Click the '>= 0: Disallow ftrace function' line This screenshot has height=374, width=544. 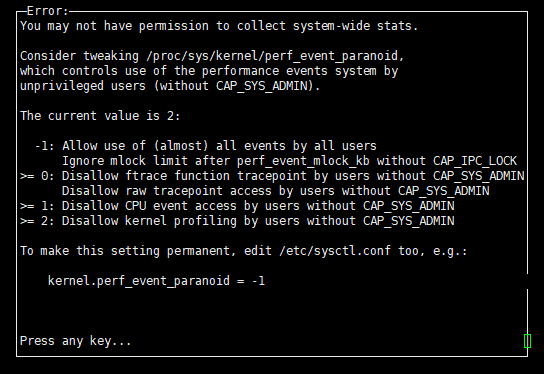(272, 176)
